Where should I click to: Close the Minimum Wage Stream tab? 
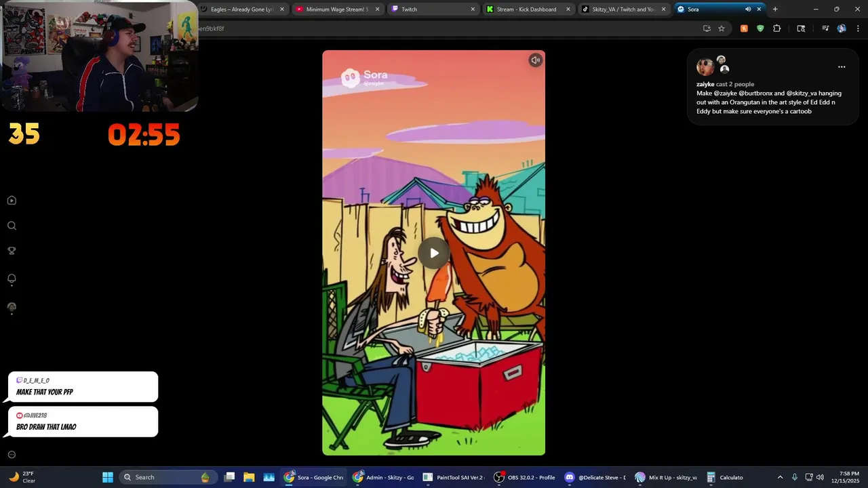point(378,9)
